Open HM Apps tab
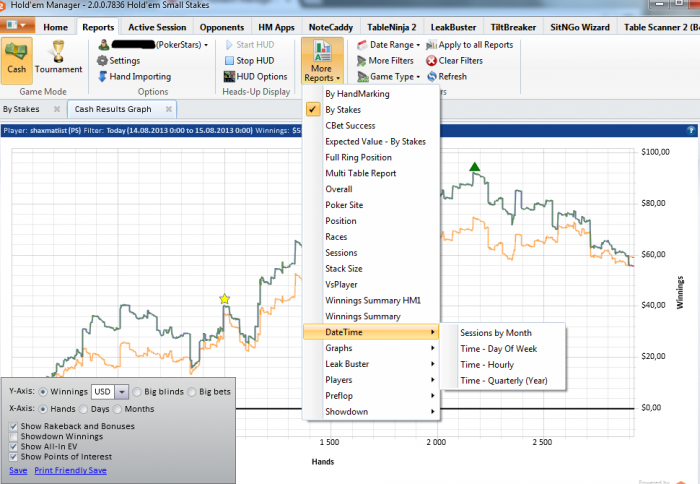Viewport: 700px width, 484px height. [x=276, y=27]
